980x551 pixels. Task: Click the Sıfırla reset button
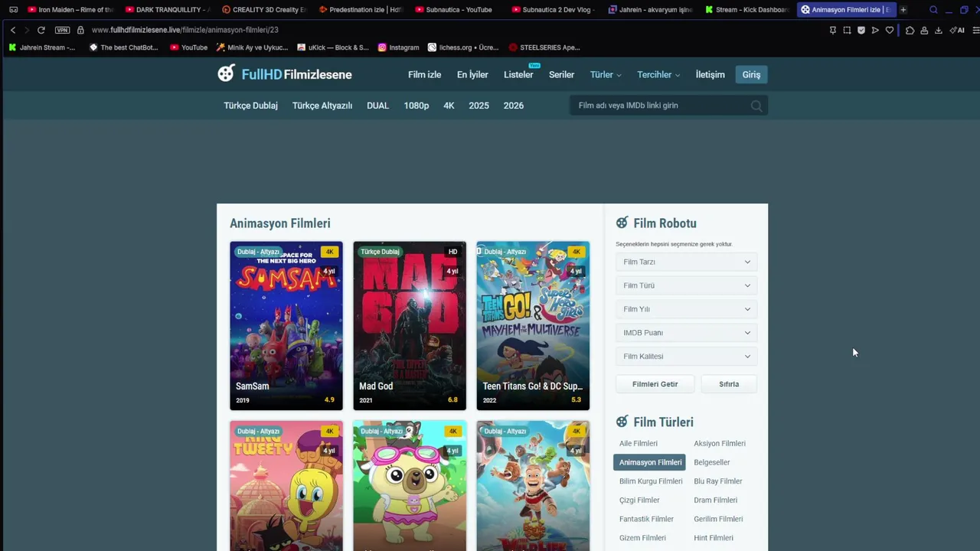tap(729, 384)
